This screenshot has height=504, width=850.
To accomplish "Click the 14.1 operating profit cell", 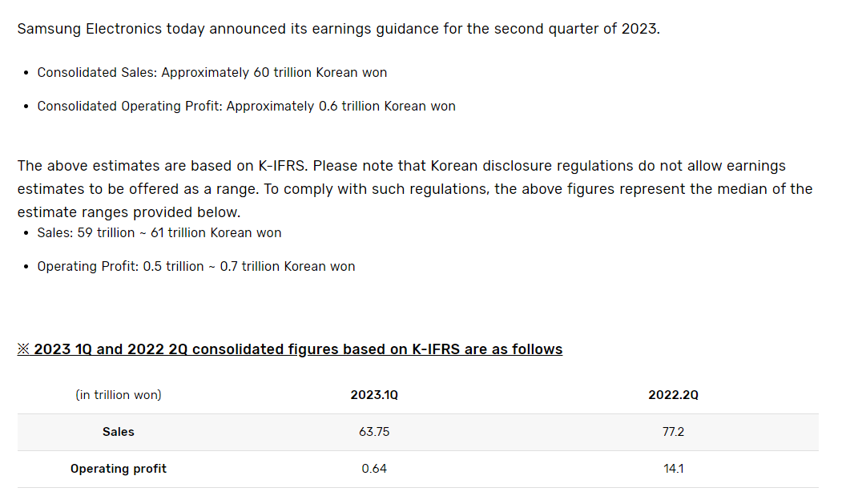I will click(x=673, y=469).
